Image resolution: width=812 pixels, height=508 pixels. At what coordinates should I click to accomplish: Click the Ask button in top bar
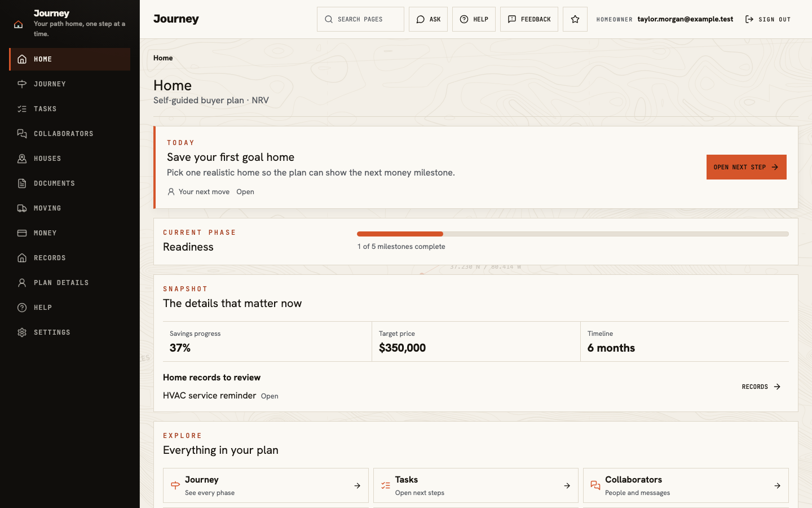428,19
